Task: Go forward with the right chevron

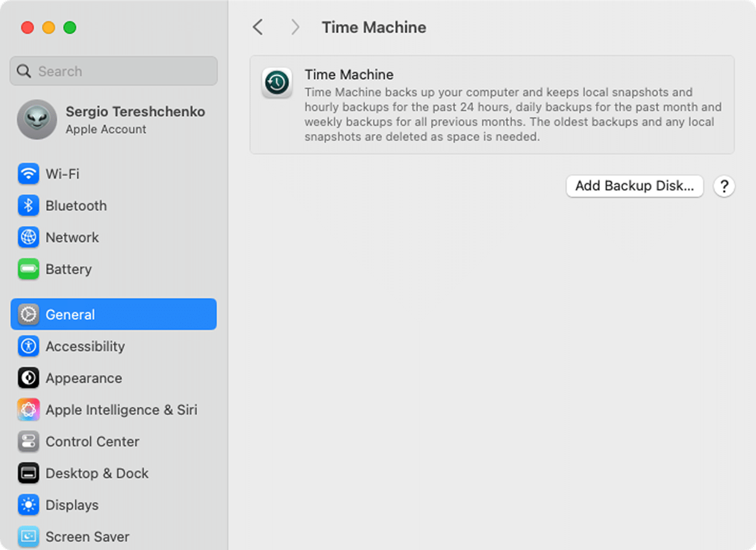Action: tap(295, 27)
